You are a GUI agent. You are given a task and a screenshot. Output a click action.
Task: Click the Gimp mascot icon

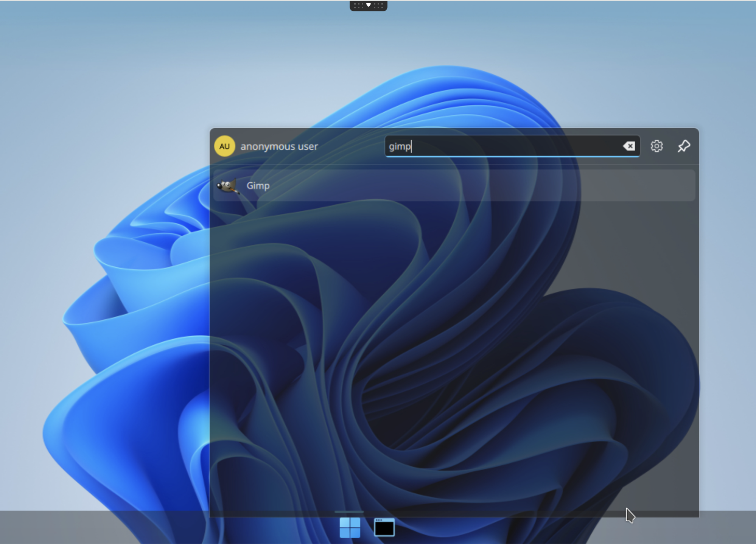pyautogui.click(x=227, y=186)
